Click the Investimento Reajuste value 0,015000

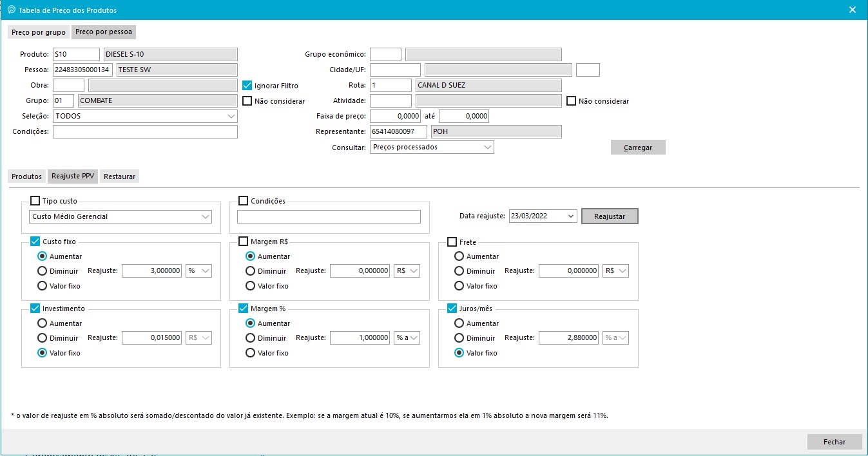pos(152,338)
